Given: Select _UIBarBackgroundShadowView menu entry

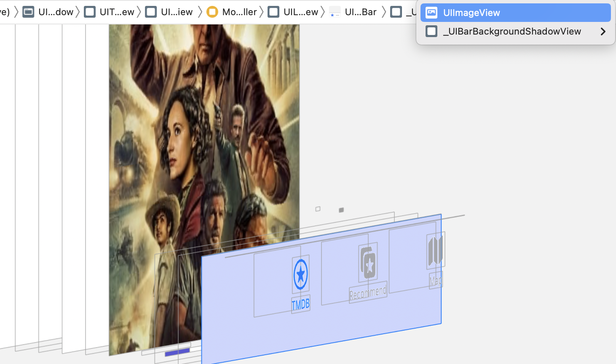Looking at the screenshot, I should [515, 32].
